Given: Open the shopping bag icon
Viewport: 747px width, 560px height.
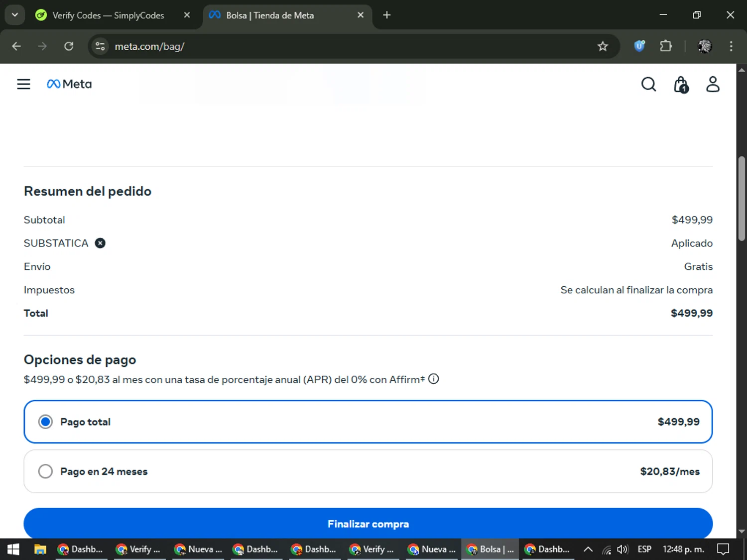Looking at the screenshot, I should pos(681,85).
